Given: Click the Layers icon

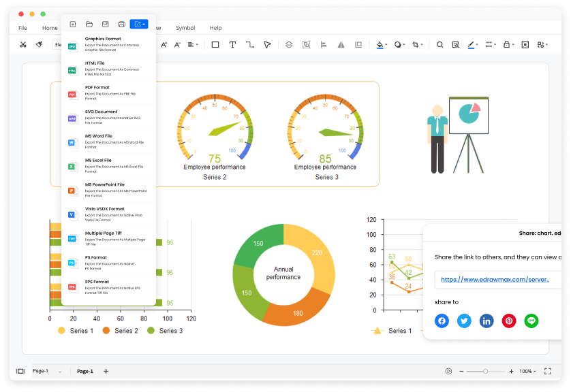Looking at the screenshot, I should (x=289, y=44).
